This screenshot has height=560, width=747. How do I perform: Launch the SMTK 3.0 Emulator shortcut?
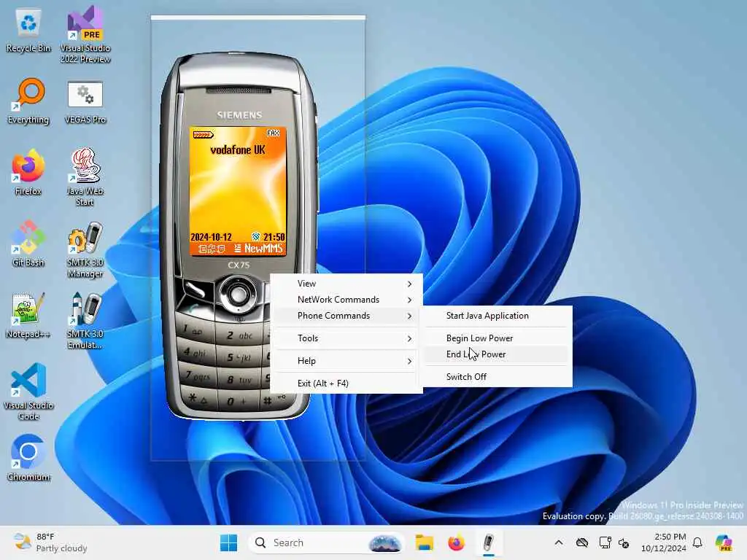point(85,320)
